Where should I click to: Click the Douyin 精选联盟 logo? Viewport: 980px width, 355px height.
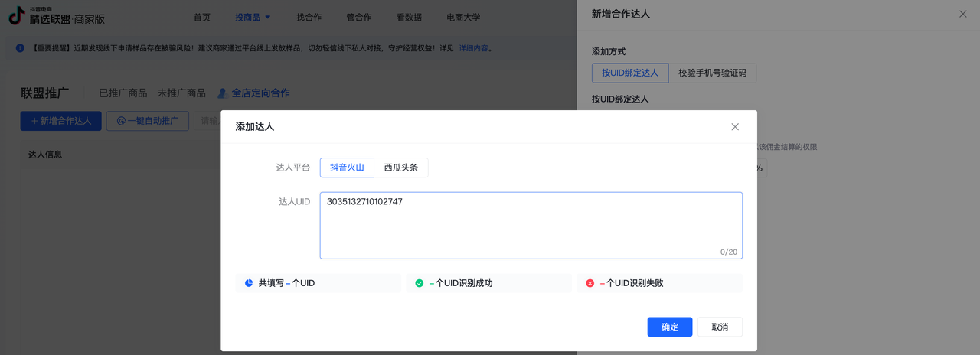click(x=56, y=17)
